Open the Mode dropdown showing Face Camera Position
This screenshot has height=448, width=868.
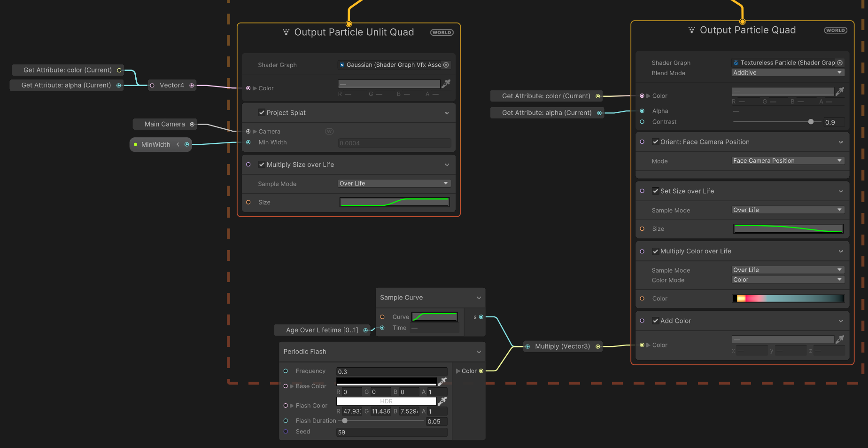click(x=788, y=160)
